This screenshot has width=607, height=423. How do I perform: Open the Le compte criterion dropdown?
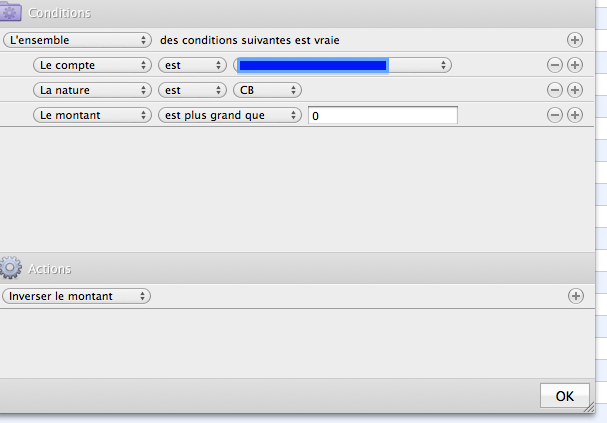coord(92,65)
